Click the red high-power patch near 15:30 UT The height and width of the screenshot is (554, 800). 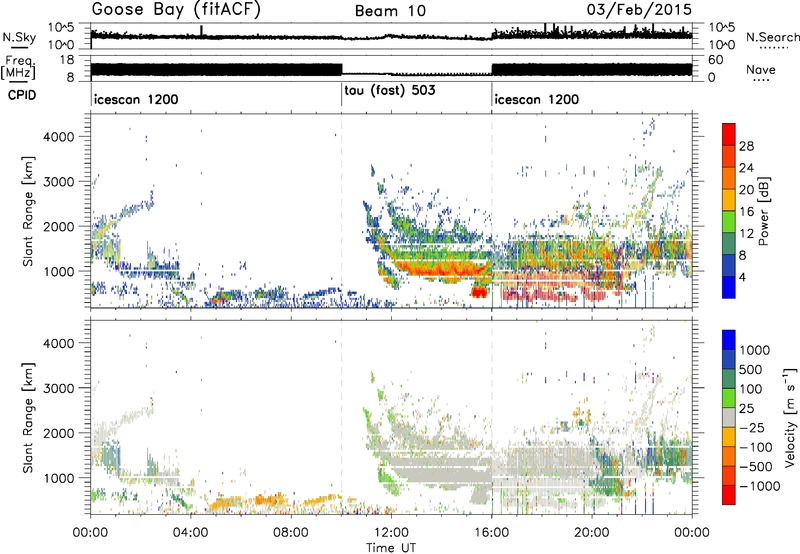(480, 292)
